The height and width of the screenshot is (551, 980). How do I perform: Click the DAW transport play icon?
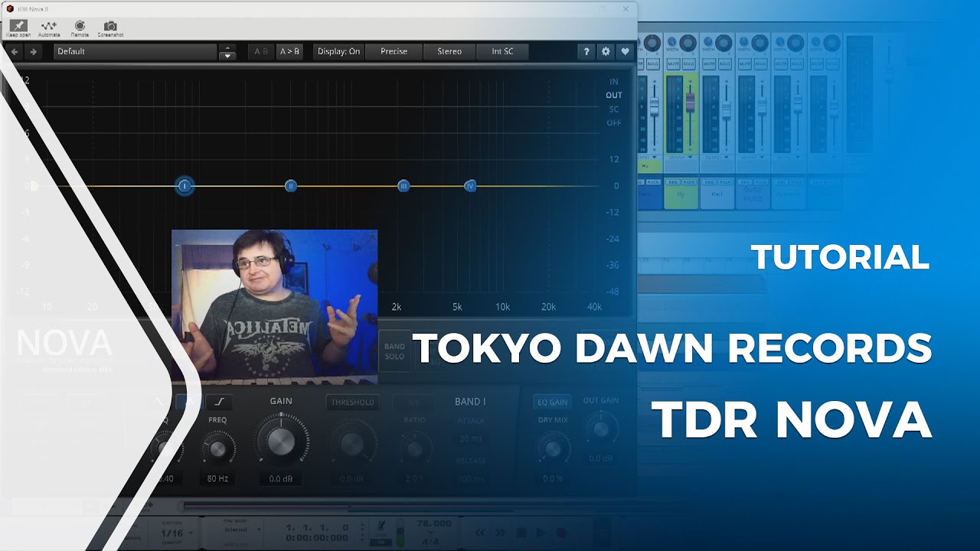click(541, 533)
